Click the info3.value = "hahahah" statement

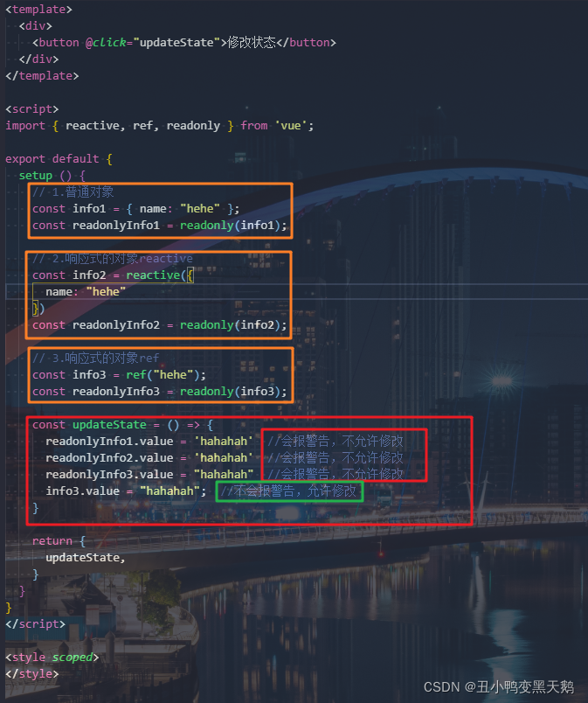(126, 491)
